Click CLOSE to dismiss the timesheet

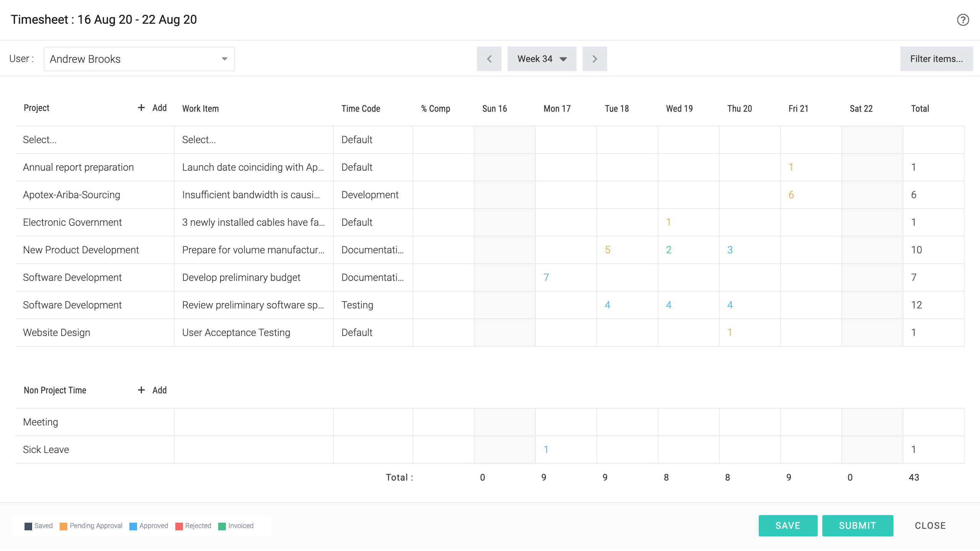pos(930,525)
